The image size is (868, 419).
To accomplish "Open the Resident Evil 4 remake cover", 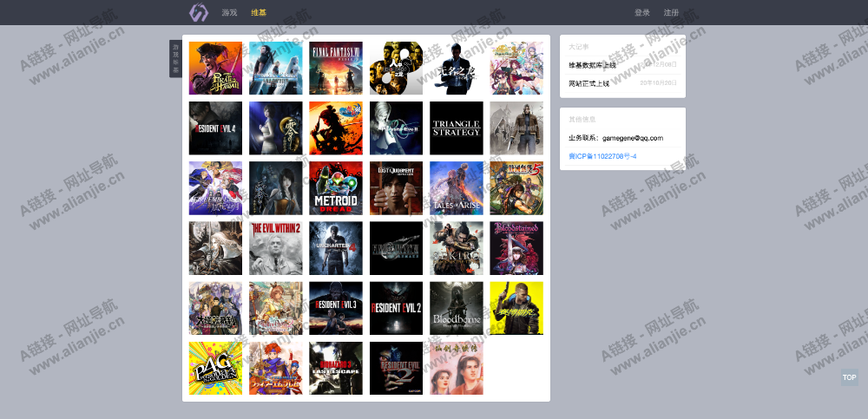I will pyautogui.click(x=215, y=128).
